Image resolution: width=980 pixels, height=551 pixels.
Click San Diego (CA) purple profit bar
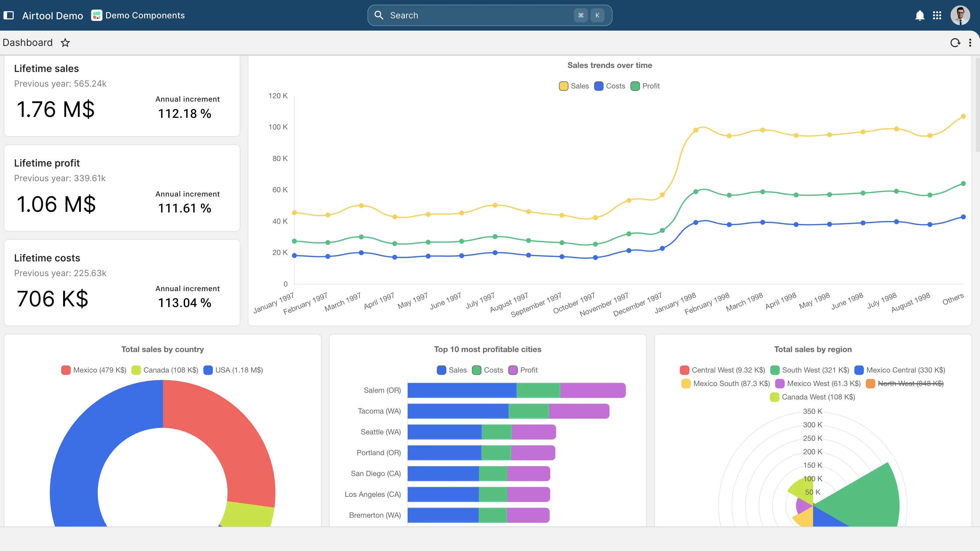tap(529, 474)
